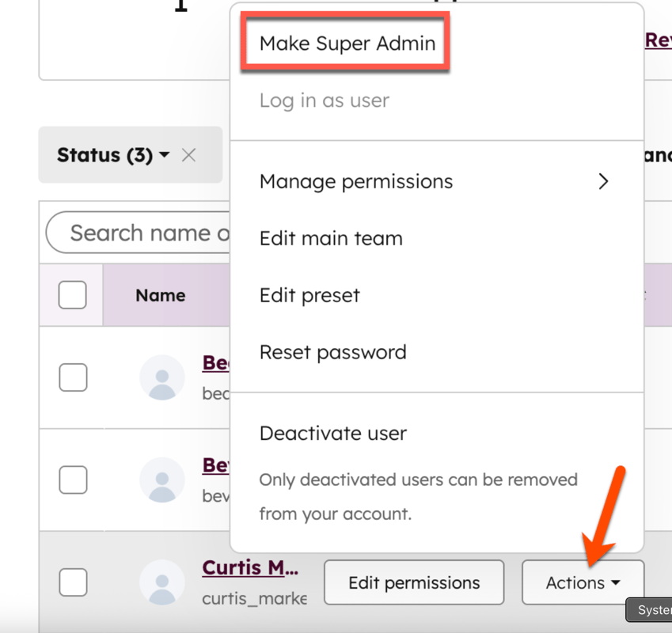Tick the checkbox for Curtis M... row
This screenshot has width=672, height=633.
click(73, 582)
